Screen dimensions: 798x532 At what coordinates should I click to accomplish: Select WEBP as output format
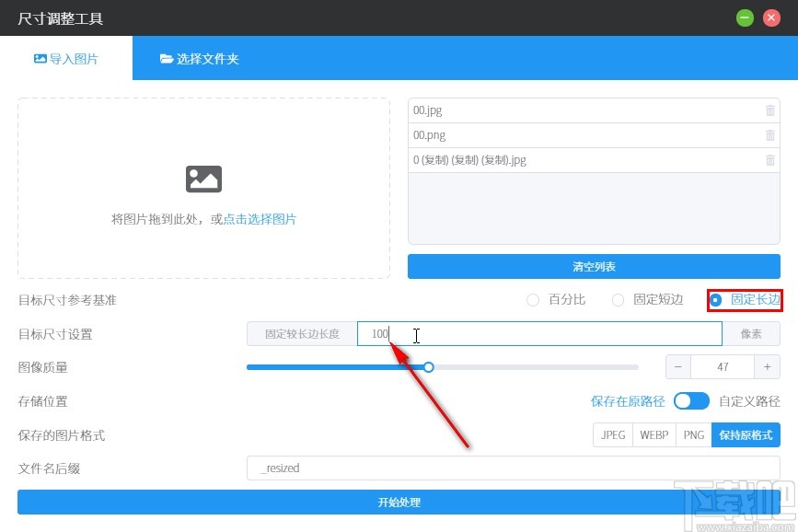(653, 434)
